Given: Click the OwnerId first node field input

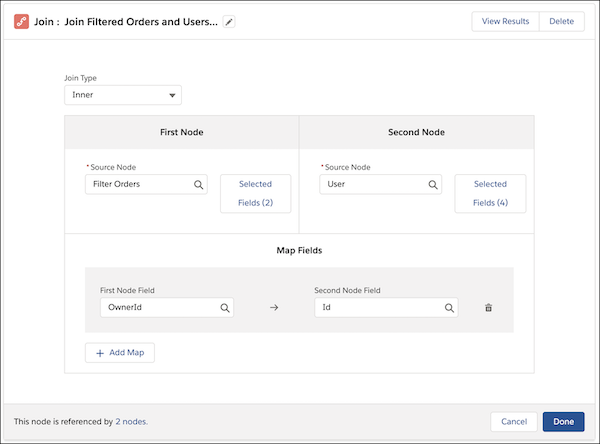Looking at the screenshot, I should click(x=167, y=308).
